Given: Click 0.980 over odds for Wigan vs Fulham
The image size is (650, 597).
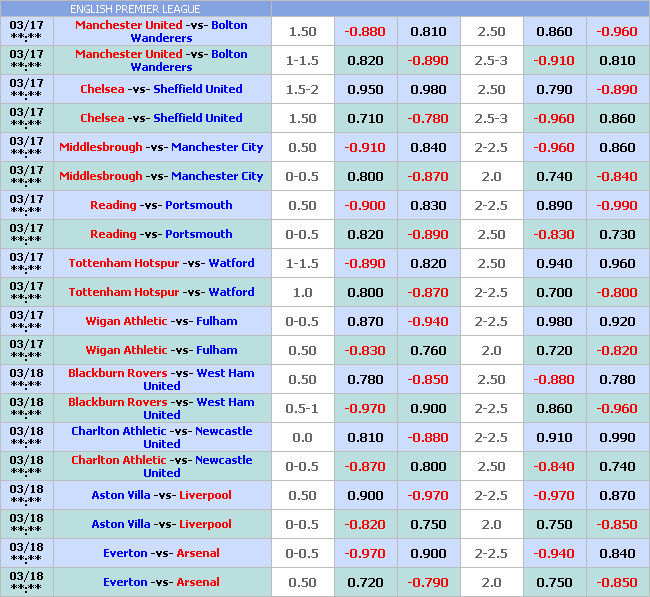Looking at the screenshot, I should pos(554,321).
